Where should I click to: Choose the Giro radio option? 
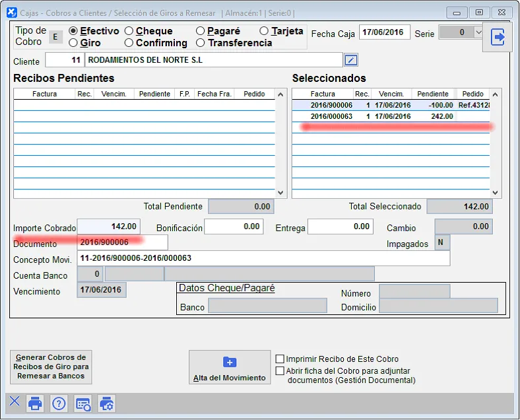(x=73, y=43)
